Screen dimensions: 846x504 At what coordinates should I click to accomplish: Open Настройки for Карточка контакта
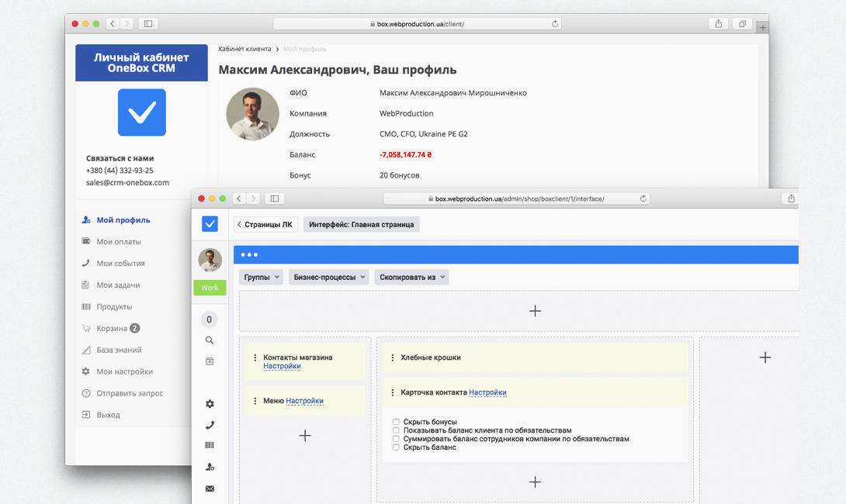[487, 392]
